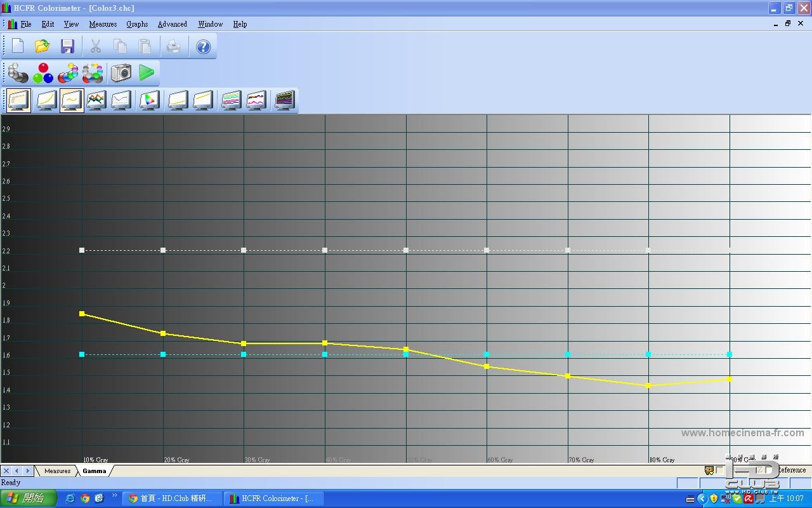
Task: Show the Luminance graph view icon
Action: tap(47, 100)
